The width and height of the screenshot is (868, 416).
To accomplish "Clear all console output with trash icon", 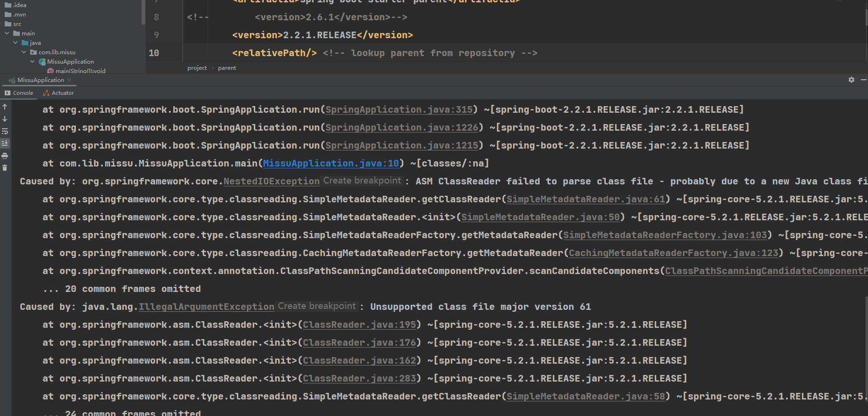I will [x=5, y=168].
